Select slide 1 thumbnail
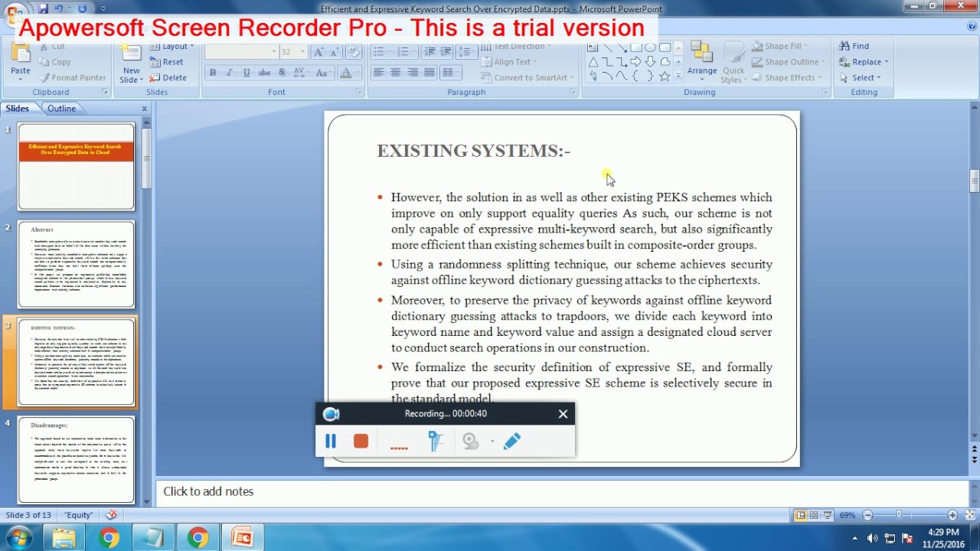 coord(77,166)
